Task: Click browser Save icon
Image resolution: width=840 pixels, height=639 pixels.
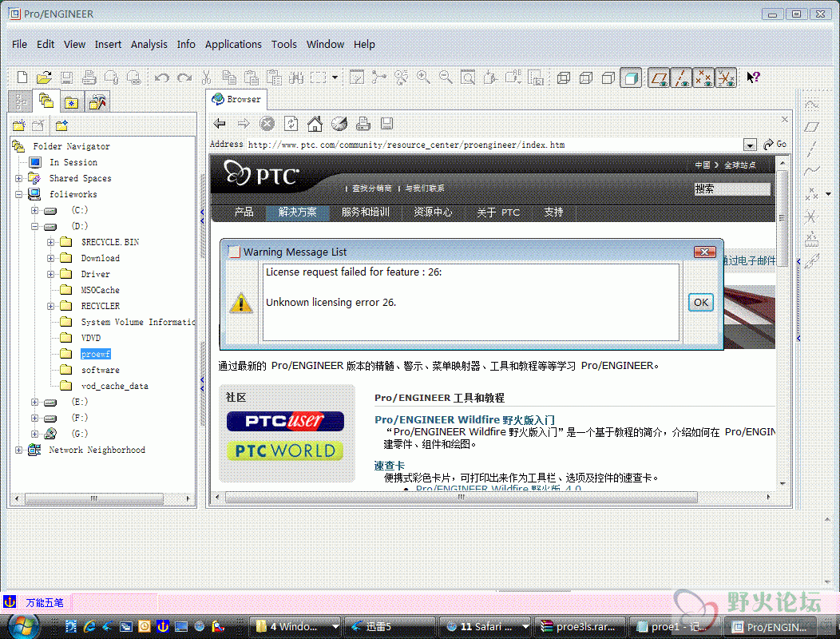Action: tap(386, 124)
